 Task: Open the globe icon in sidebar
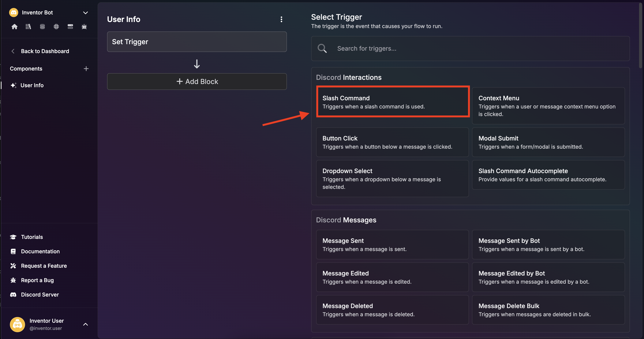(x=56, y=27)
